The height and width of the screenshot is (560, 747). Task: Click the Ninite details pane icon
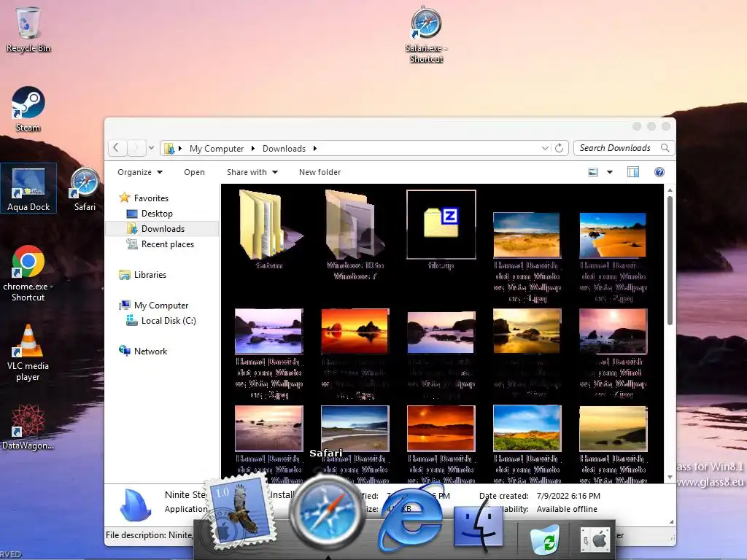[x=135, y=505]
